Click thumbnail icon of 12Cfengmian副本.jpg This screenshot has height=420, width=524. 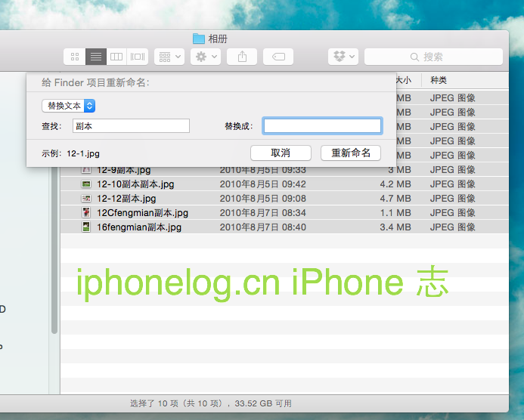tap(86, 213)
